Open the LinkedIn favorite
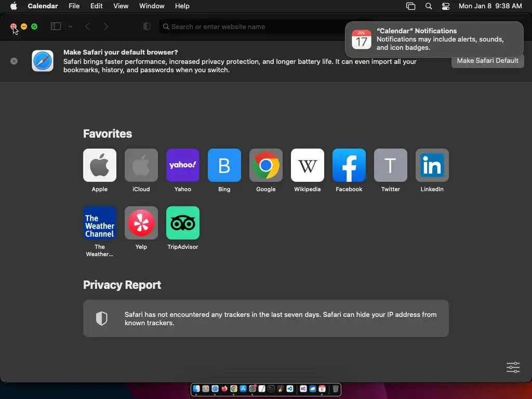532x399 pixels. pos(432,165)
